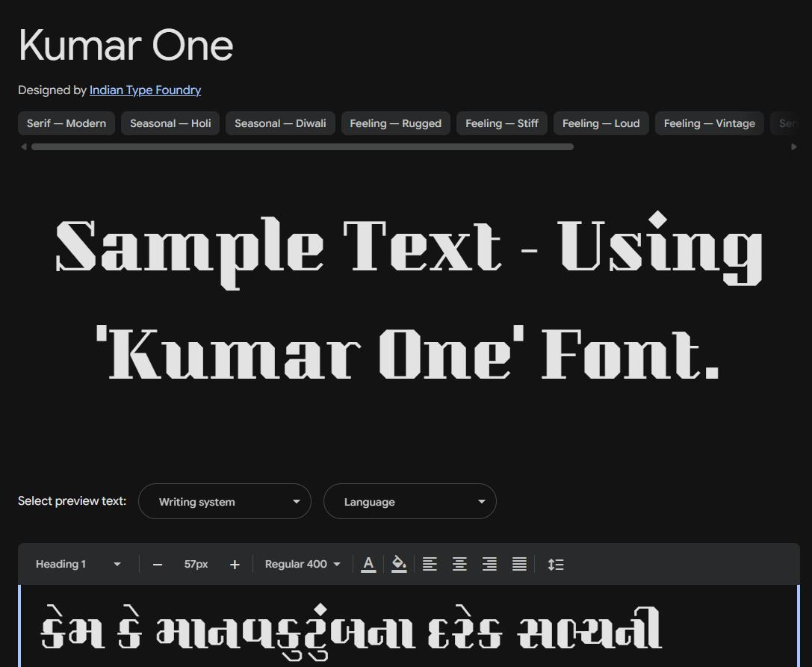Click the horizontal tags scrollbar thumb
This screenshot has width=812, height=667.
[x=303, y=147]
